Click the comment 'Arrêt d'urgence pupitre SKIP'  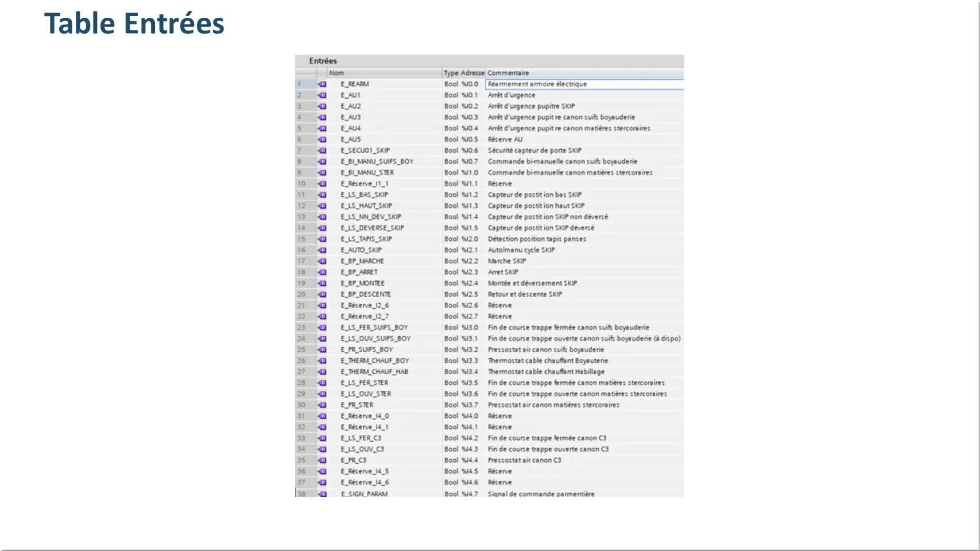[x=531, y=106]
